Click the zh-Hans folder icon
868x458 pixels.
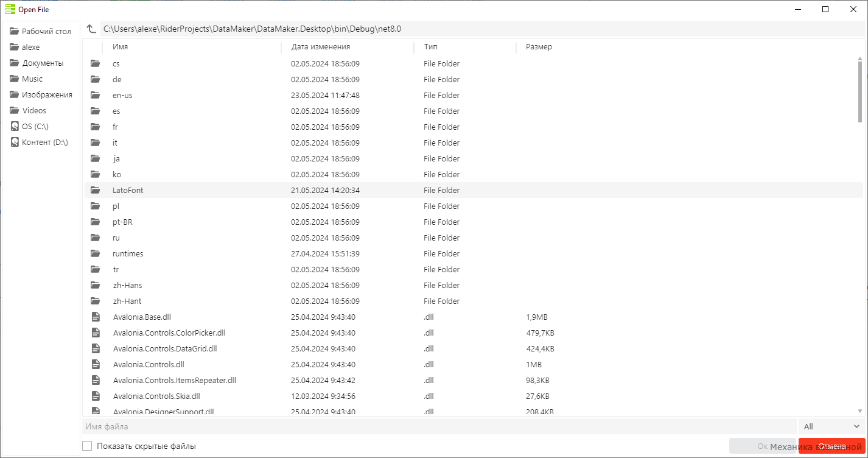95,285
